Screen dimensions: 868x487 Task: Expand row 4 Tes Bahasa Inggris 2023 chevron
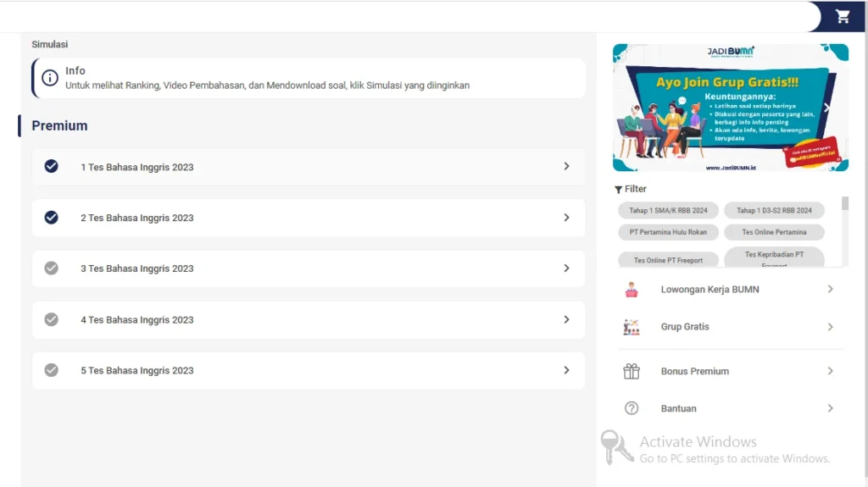pyautogui.click(x=566, y=319)
